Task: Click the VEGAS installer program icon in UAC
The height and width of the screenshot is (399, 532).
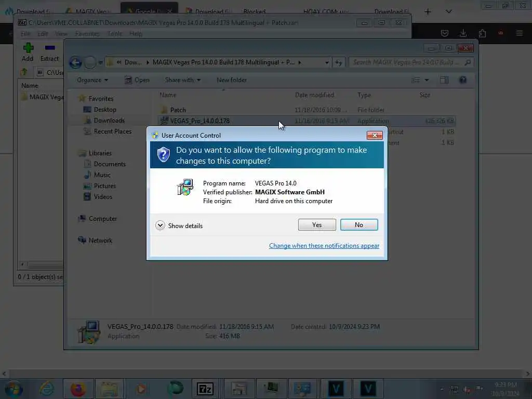Action: (185, 187)
